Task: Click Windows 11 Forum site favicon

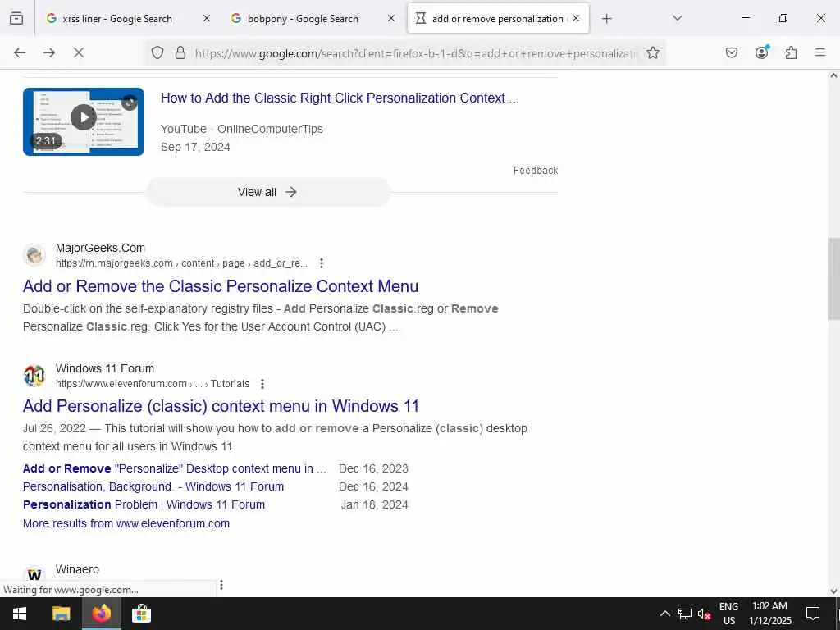Action: (34, 376)
